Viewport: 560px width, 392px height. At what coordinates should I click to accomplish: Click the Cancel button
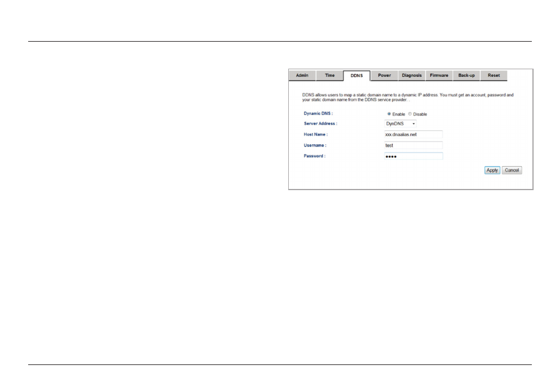click(x=512, y=170)
